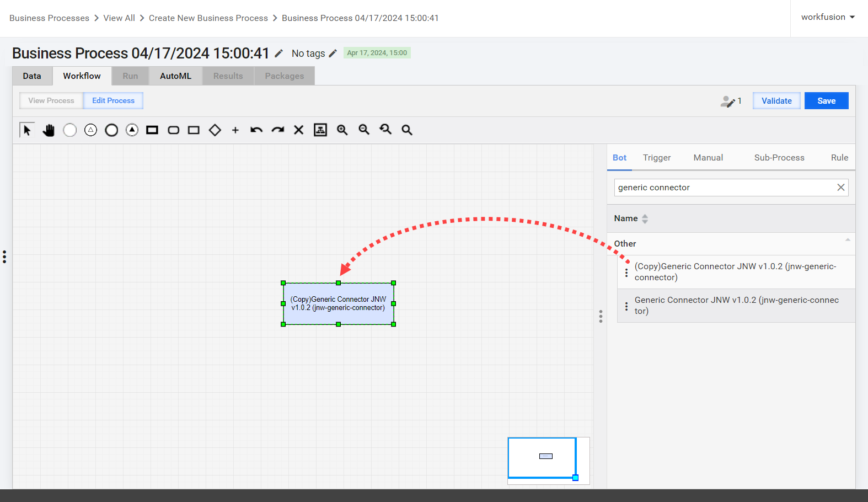Redo the last undone change
The image size is (868, 502).
click(x=278, y=130)
